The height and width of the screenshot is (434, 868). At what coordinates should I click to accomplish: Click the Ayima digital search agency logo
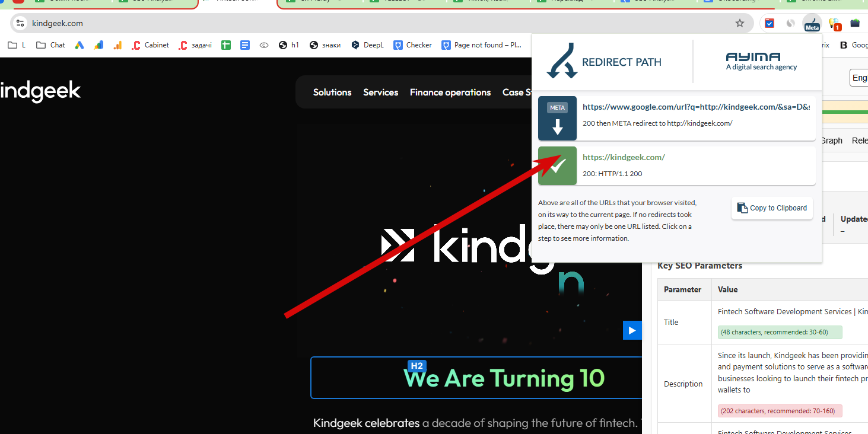(761, 61)
